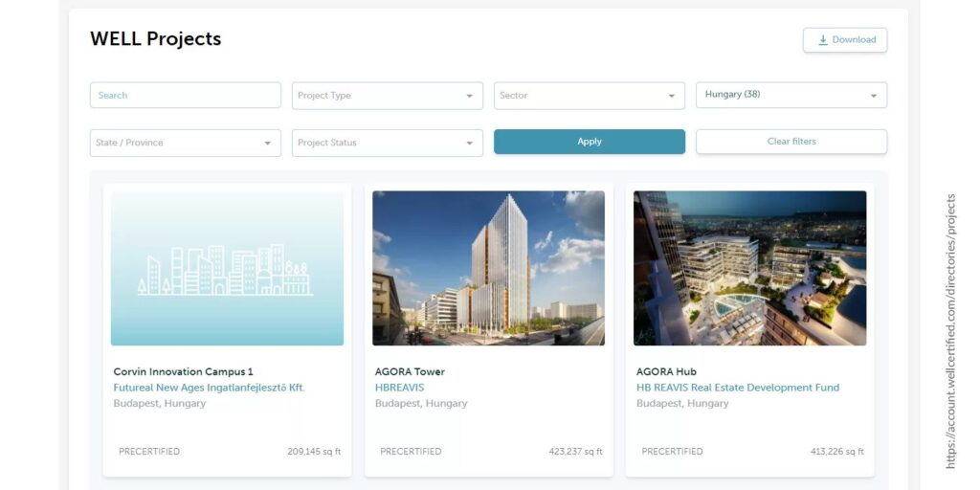Follow the HBREAVIS owner link
980x490 pixels.
pyautogui.click(x=399, y=388)
